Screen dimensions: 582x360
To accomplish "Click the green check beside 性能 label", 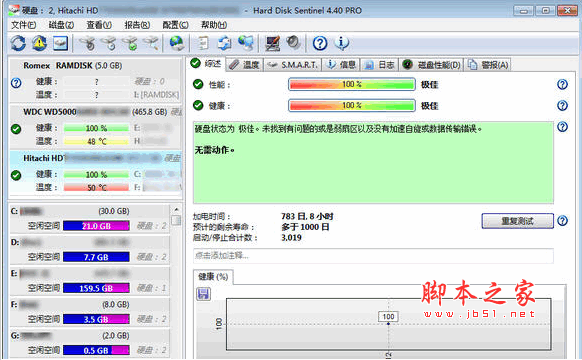I will coord(198,84).
